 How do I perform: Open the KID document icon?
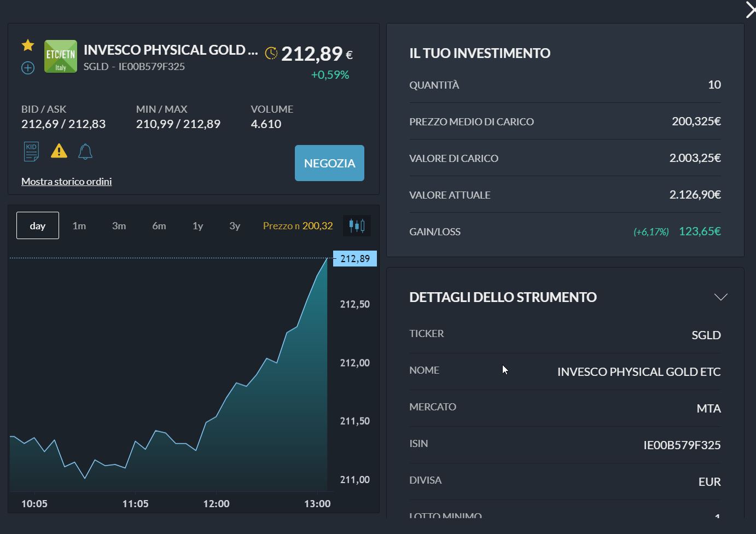click(31, 152)
